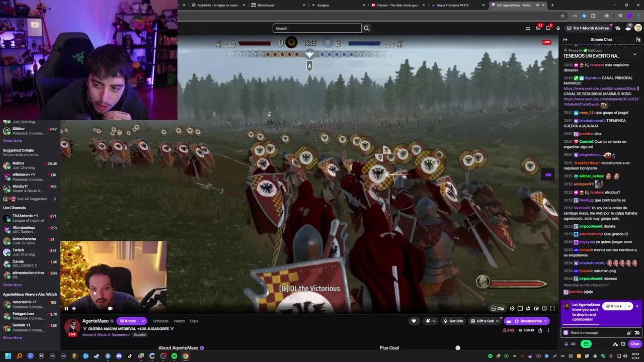This screenshot has height=362, width=644.
Task: Click Get Bits button
Action: pos(453,321)
